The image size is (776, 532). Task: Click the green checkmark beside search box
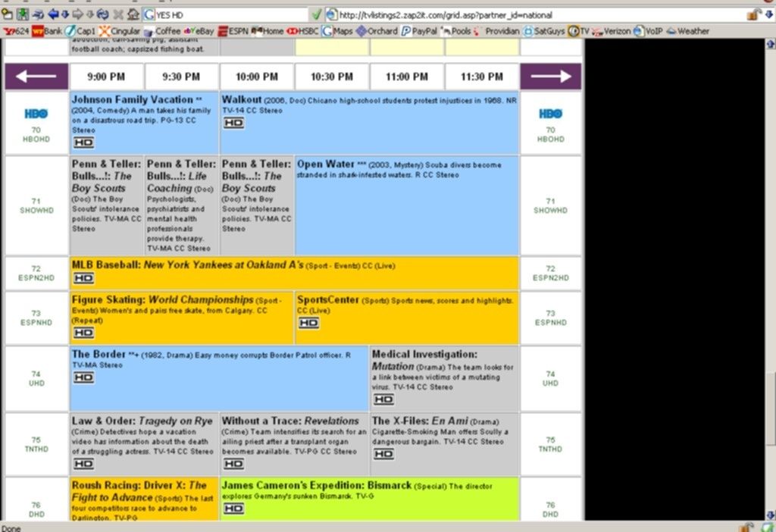coord(317,15)
